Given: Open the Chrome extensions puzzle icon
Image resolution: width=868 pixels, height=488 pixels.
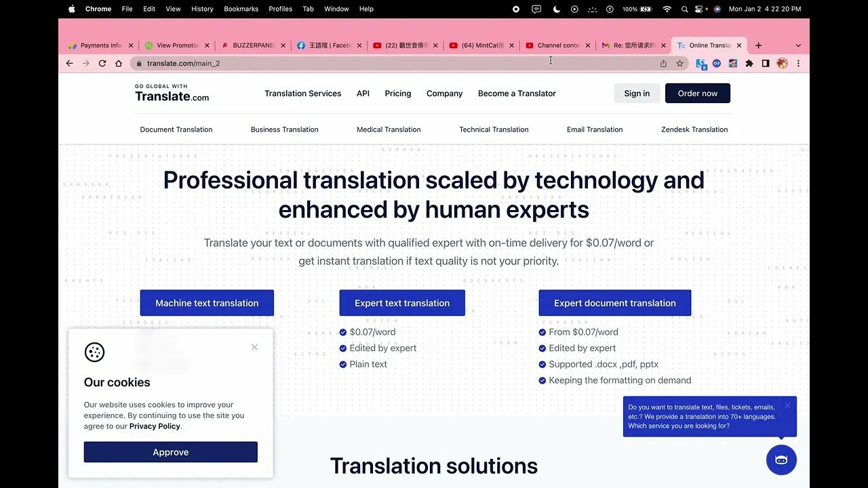Looking at the screenshot, I should [749, 63].
